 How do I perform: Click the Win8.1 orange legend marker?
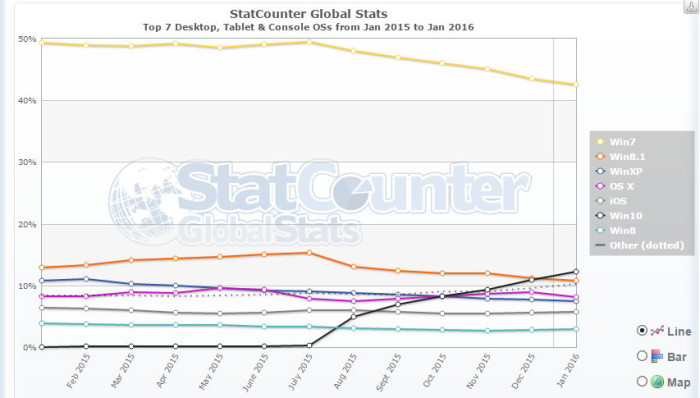(x=600, y=157)
